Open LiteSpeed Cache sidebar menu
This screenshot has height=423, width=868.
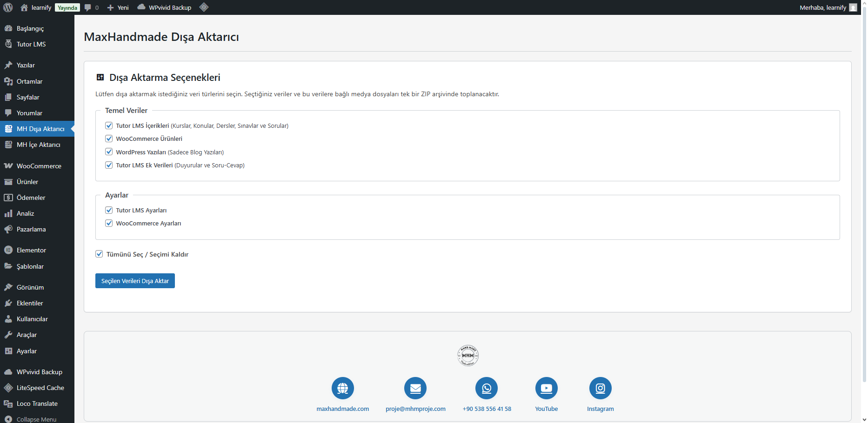coord(37,388)
